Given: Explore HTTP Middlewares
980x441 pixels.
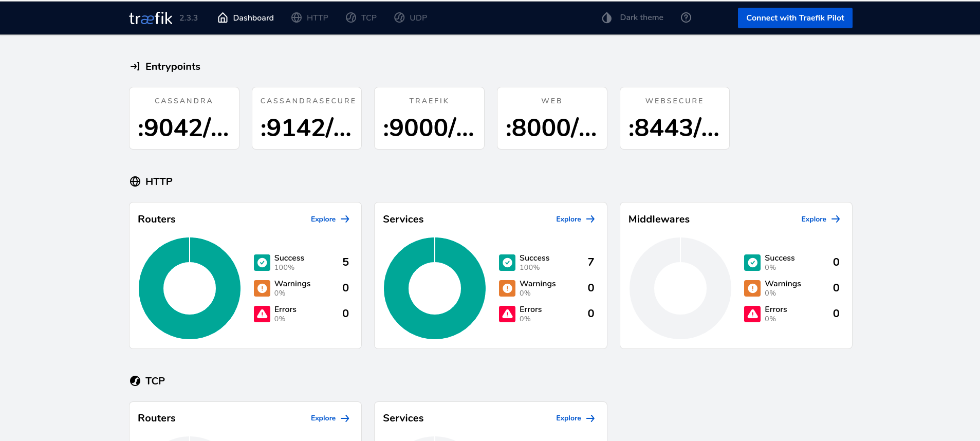Looking at the screenshot, I should tap(821, 219).
